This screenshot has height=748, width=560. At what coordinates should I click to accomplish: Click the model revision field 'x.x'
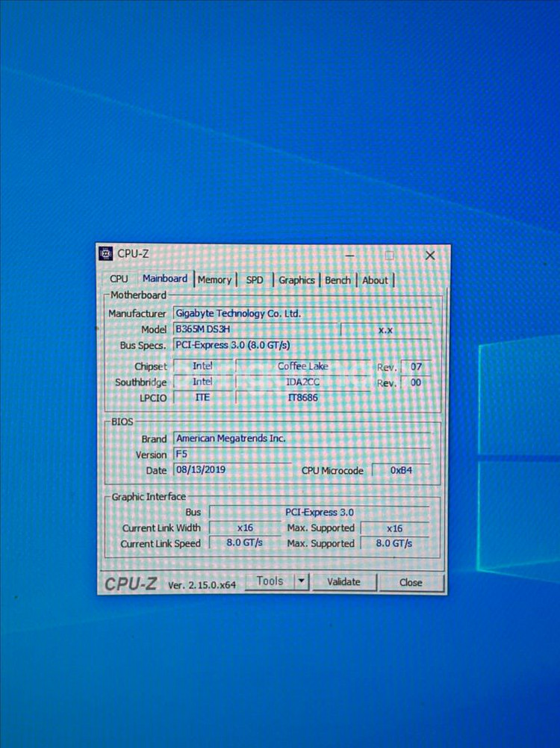tap(385, 330)
